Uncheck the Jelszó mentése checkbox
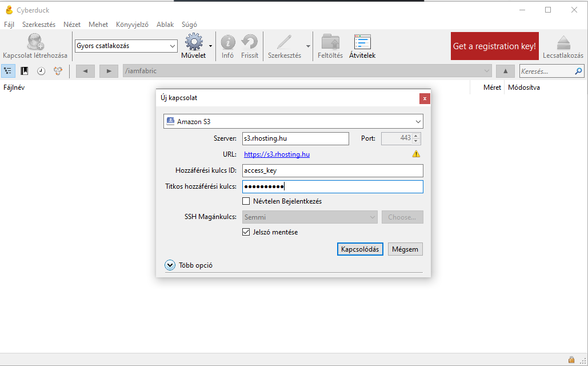The height and width of the screenshot is (366, 588). 246,232
